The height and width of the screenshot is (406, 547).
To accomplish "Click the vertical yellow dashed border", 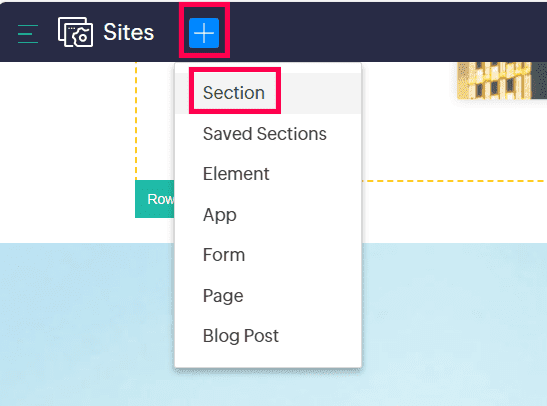I will (x=136, y=121).
